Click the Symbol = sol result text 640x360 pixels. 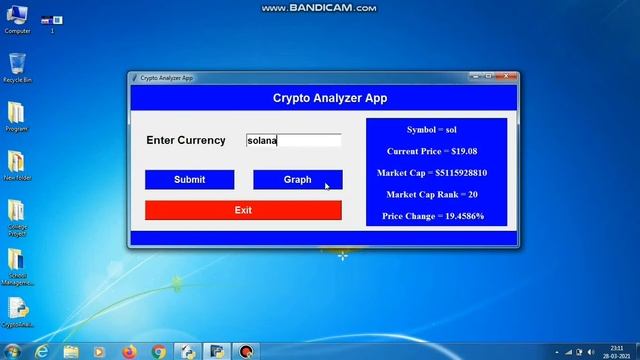click(x=431, y=130)
